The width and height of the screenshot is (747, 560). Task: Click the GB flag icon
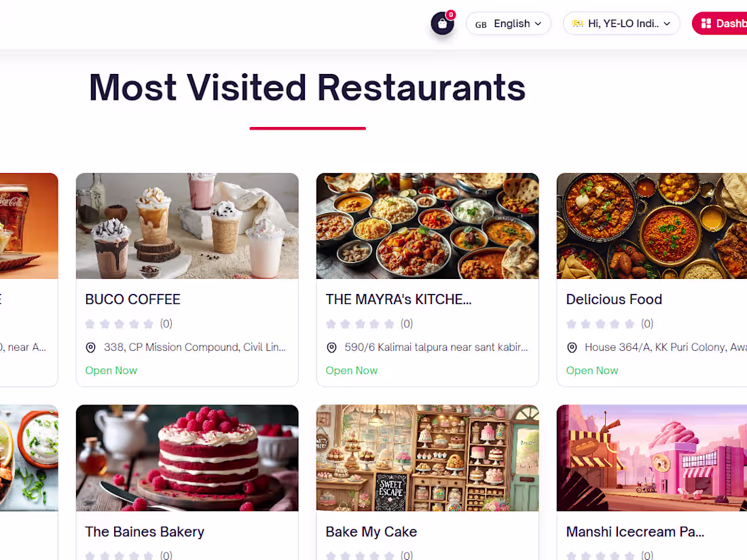point(481,24)
